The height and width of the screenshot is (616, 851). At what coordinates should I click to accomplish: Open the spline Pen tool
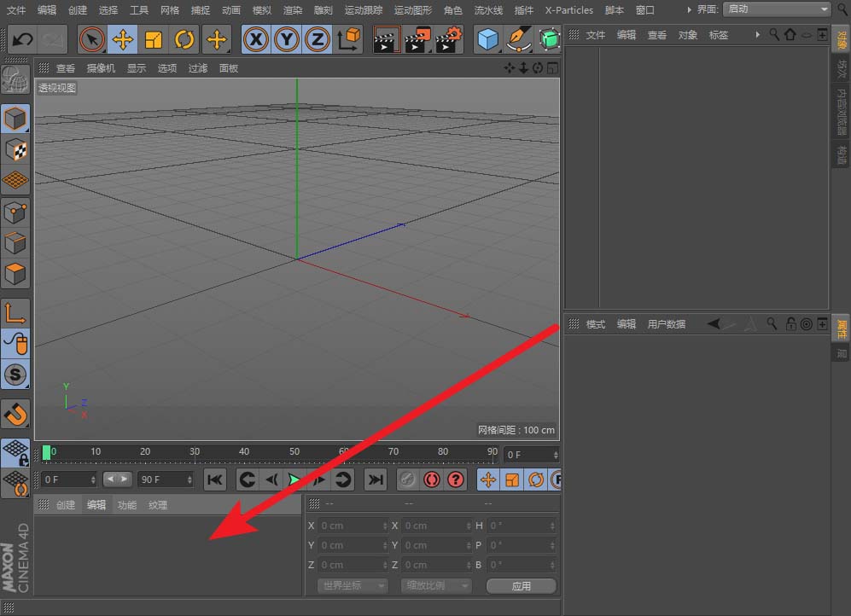[518, 39]
